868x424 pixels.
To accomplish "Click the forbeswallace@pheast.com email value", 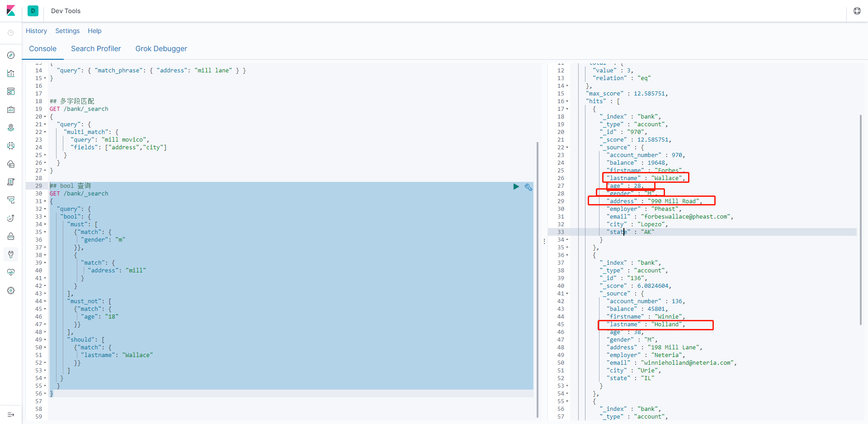I will click(685, 217).
